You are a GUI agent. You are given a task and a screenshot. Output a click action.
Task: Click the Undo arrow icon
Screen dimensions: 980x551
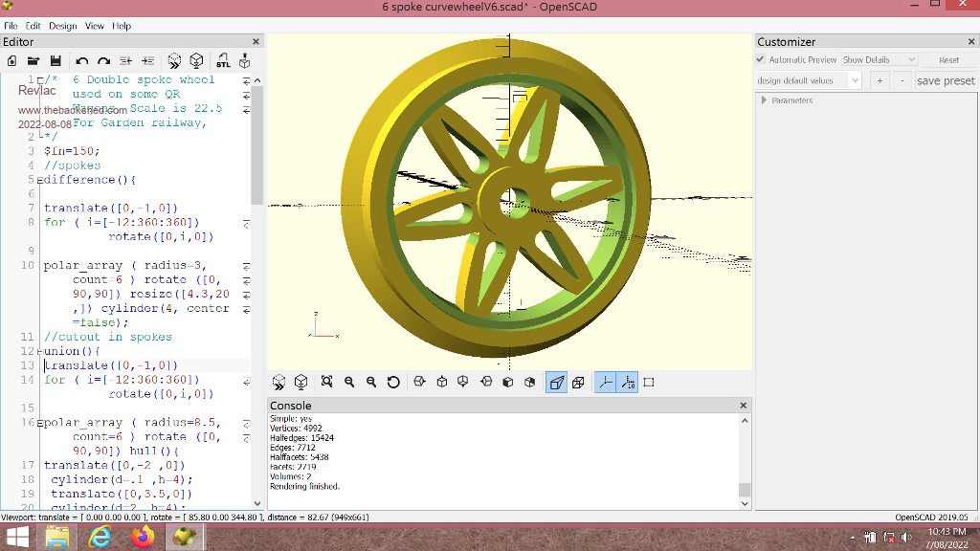tap(82, 60)
